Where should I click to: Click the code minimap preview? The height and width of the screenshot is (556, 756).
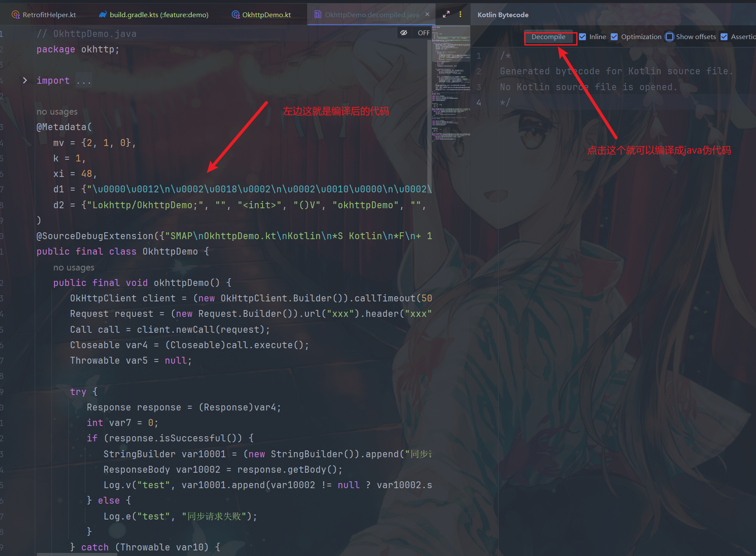click(x=451, y=86)
